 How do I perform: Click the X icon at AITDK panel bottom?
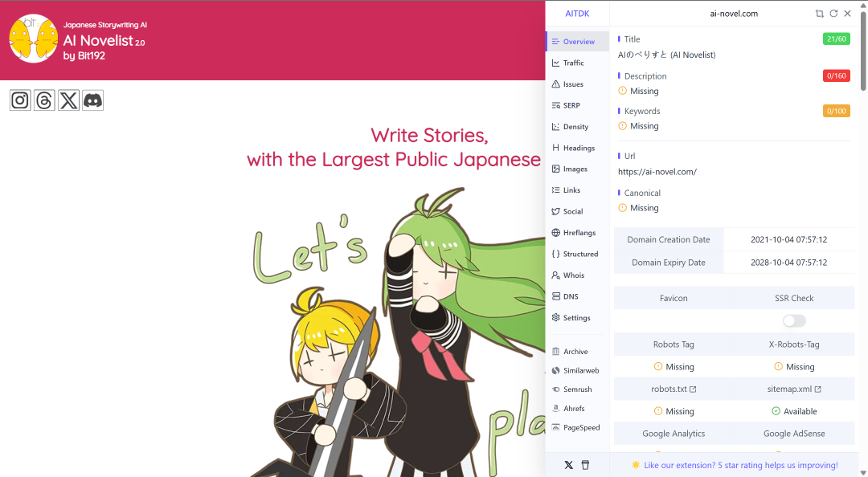click(568, 465)
